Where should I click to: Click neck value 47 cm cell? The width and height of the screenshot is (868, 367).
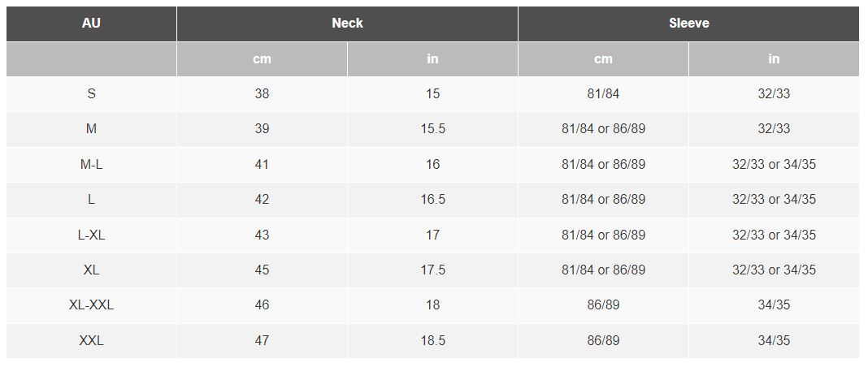coord(262,340)
